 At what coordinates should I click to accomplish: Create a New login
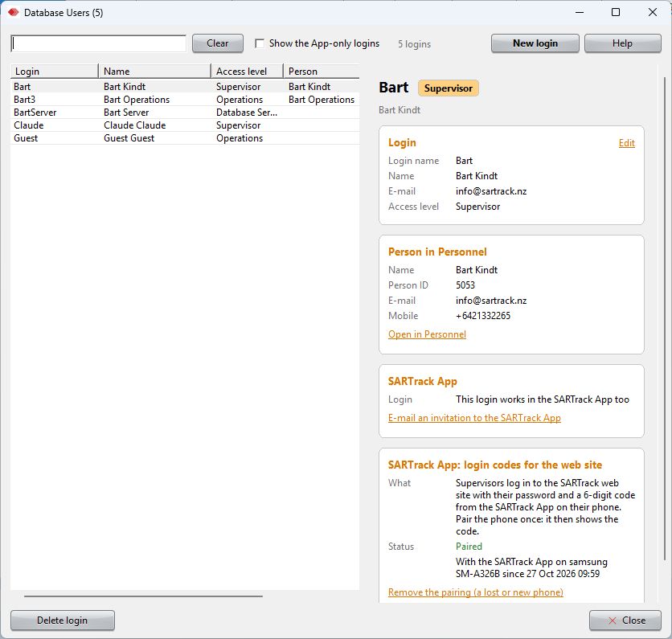point(535,43)
